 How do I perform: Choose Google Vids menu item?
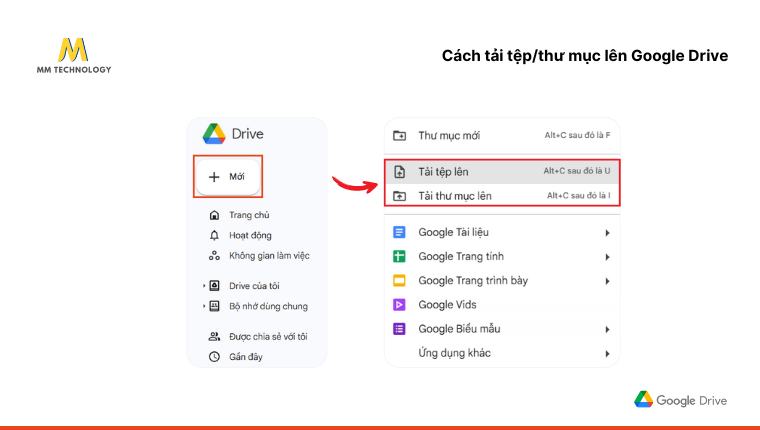[x=502, y=305]
